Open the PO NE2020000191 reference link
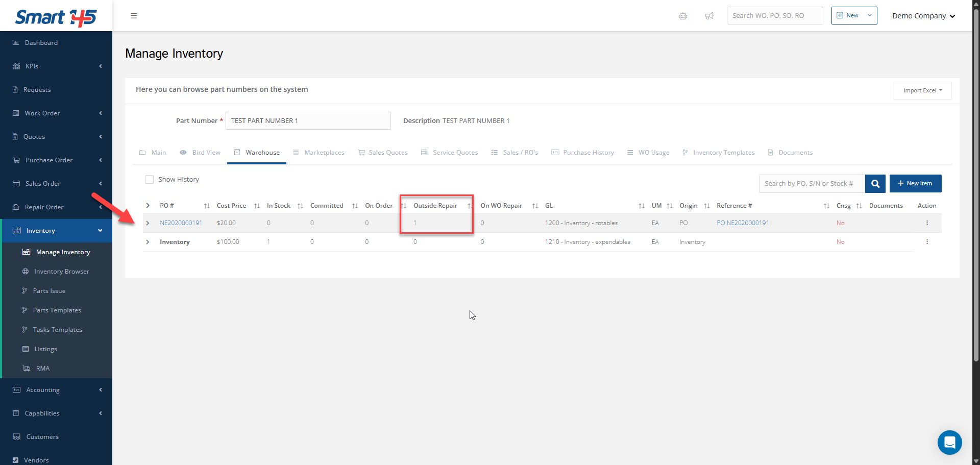Image resolution: width=980 pixels, height=465 pixels. point(743,223)
